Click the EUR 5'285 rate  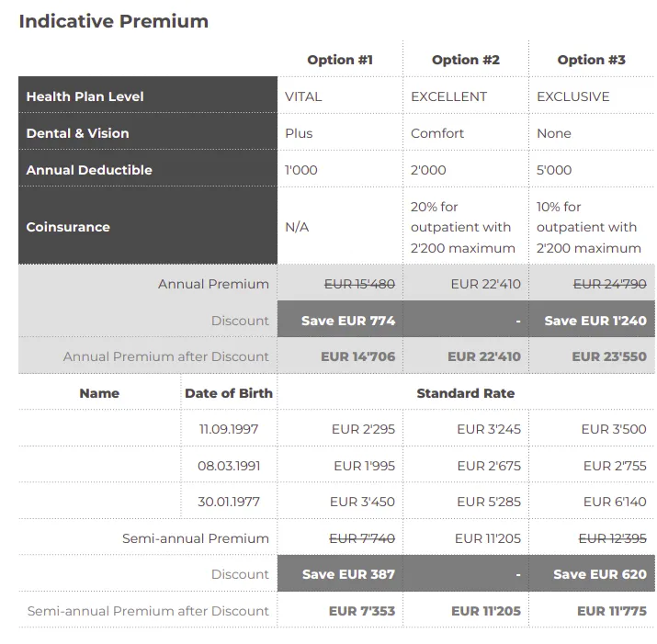pyautogui.click(x=489, y=502)
